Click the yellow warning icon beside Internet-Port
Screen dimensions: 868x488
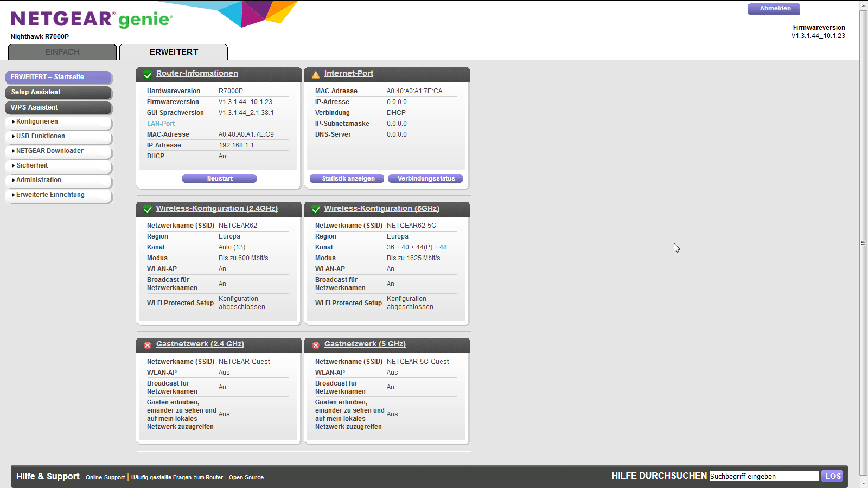tap(316, 75)
